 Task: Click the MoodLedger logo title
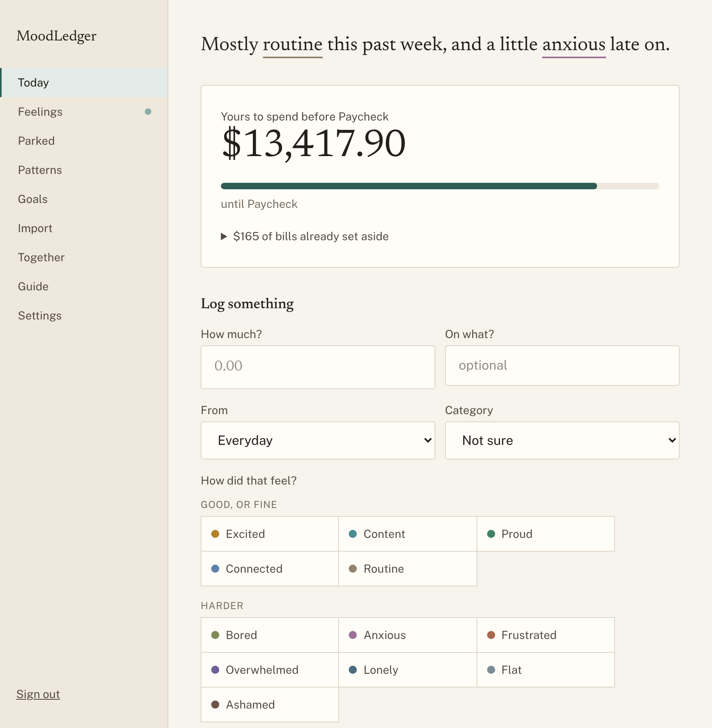click(57, 36)
